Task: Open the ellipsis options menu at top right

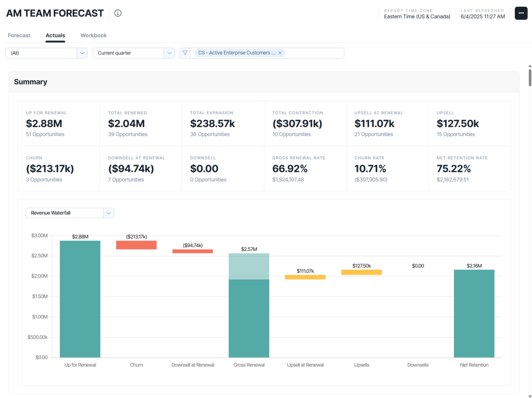Action: (521, 13)
